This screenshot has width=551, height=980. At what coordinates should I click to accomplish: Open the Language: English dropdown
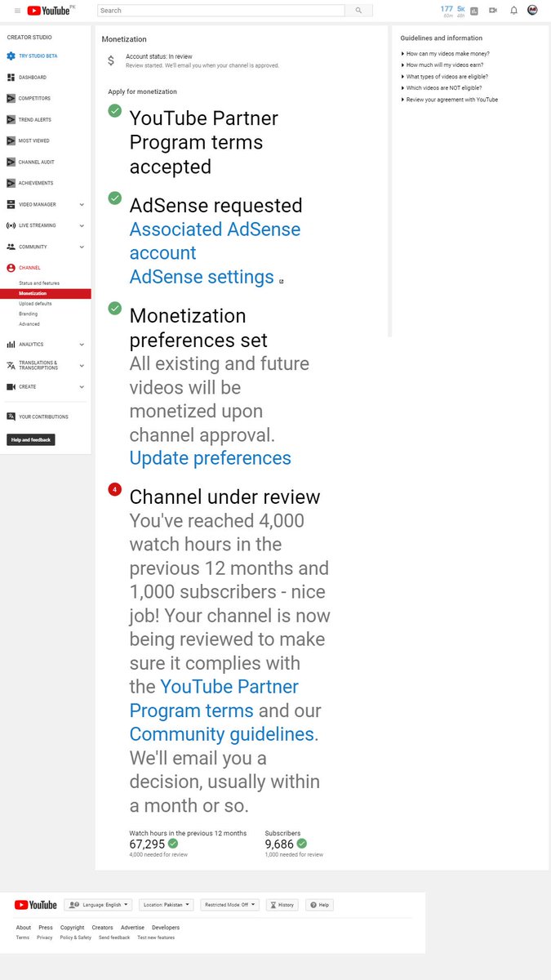[x=97, y=905]
